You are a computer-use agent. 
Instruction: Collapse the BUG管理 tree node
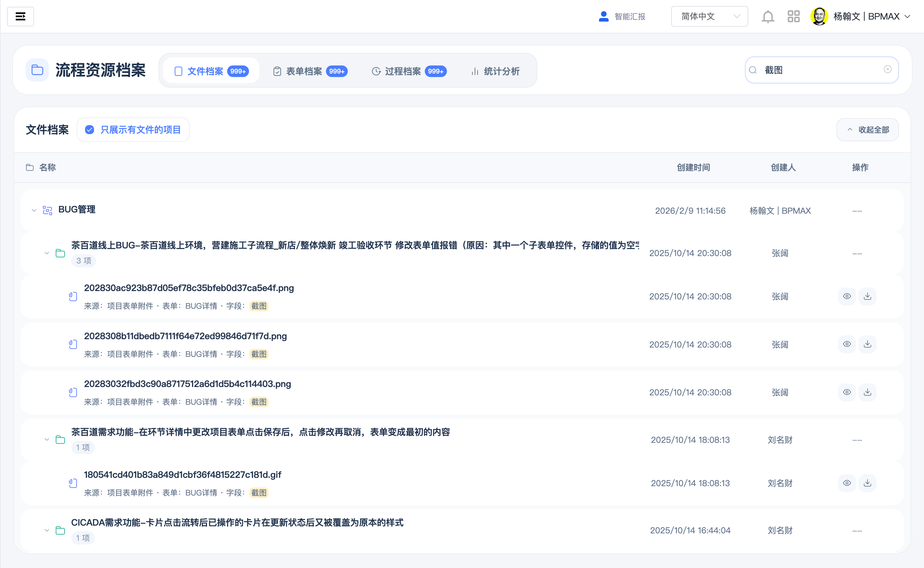pos(33,211)
